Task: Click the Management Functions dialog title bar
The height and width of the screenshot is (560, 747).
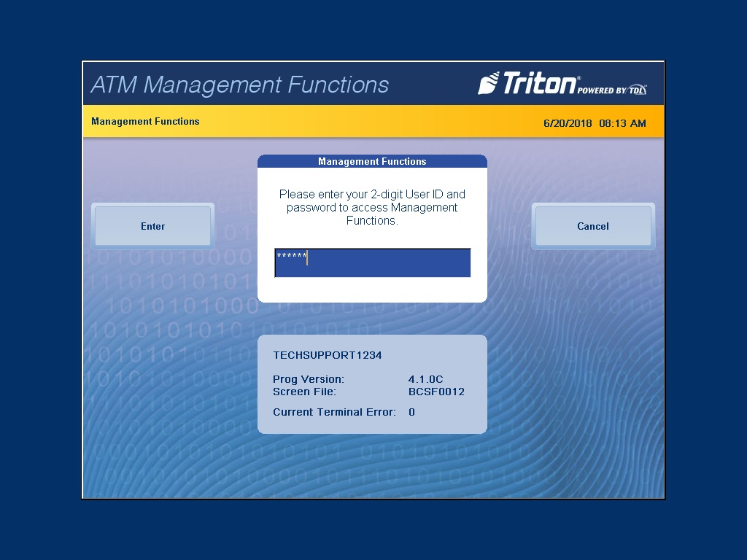Action: click(x=372, y=161)
